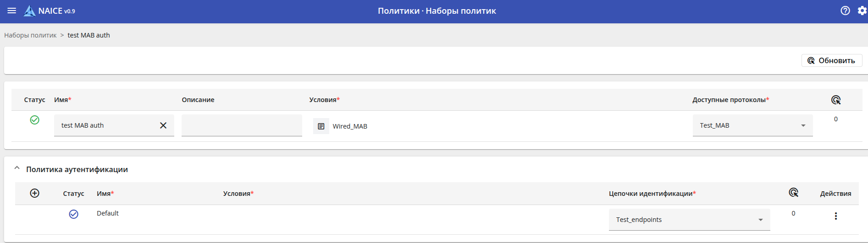
Task: Toggle status of test MAB auth policy set
Action: click(x=34, y=120)
